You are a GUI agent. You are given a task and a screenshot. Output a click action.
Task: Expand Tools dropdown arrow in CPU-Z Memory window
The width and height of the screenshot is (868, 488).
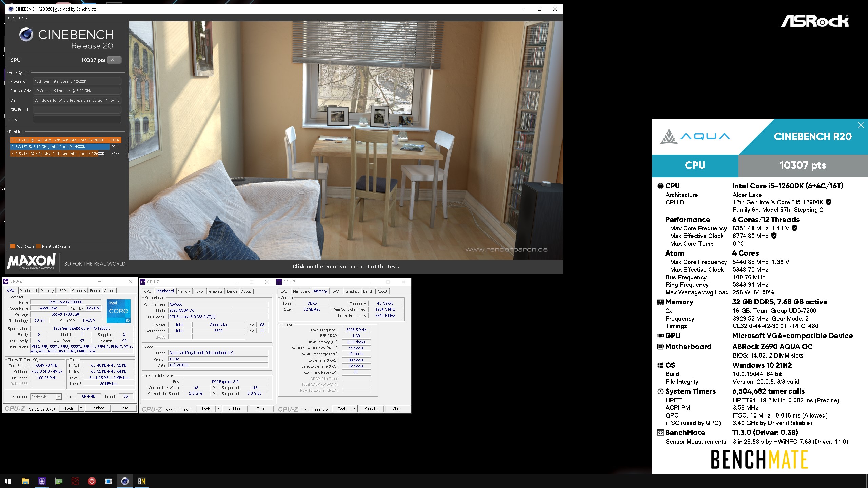pos(355,409)
